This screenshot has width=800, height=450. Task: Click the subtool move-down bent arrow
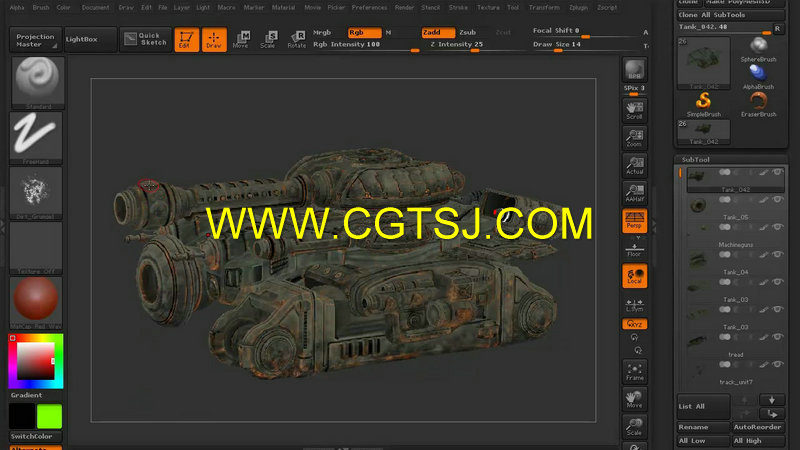(x=771, y=413)
